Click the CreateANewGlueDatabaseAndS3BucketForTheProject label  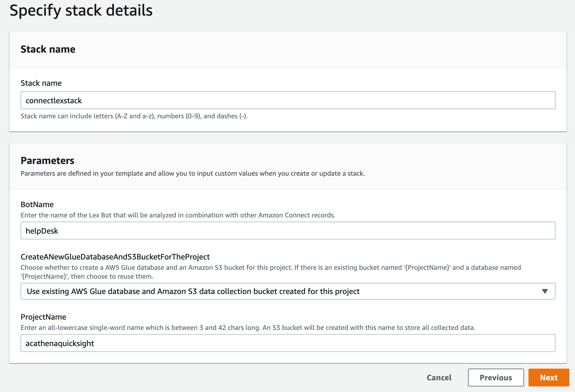115,257
